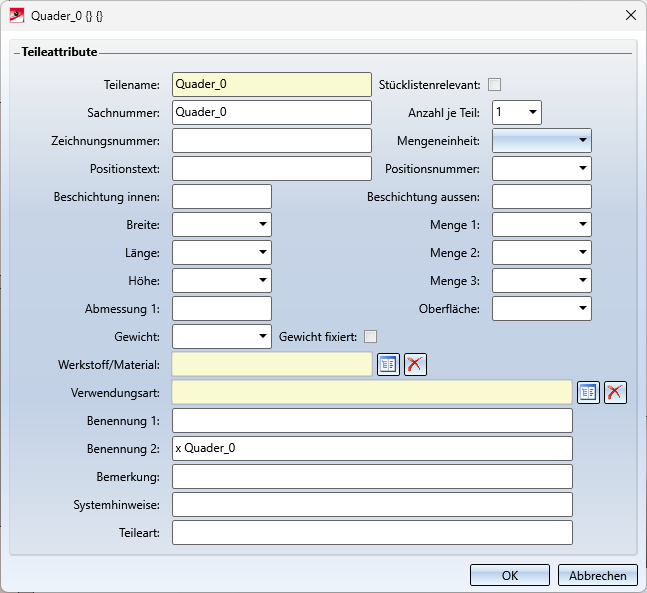Image resolution: width=647 pixels, height=593 pixels.
Task: Clear Werkstoff/Material with the red X icon
Action: (x=415, y=364)
